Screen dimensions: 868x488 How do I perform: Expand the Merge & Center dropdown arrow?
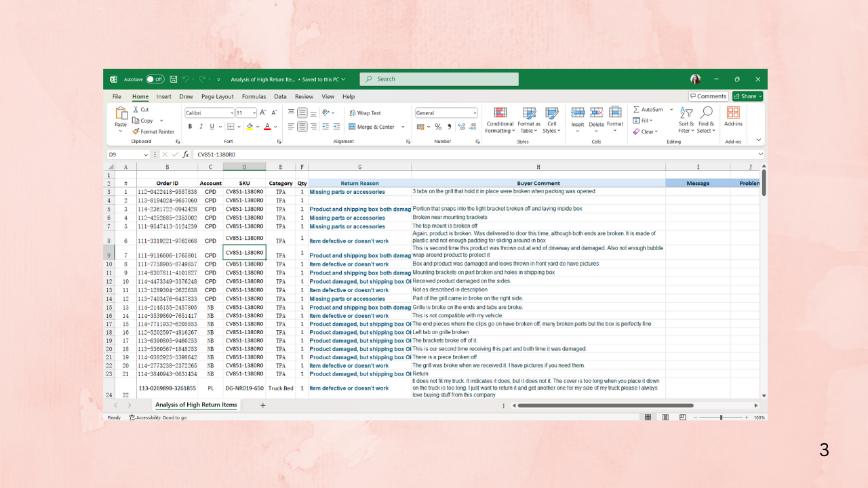(403, 127)
